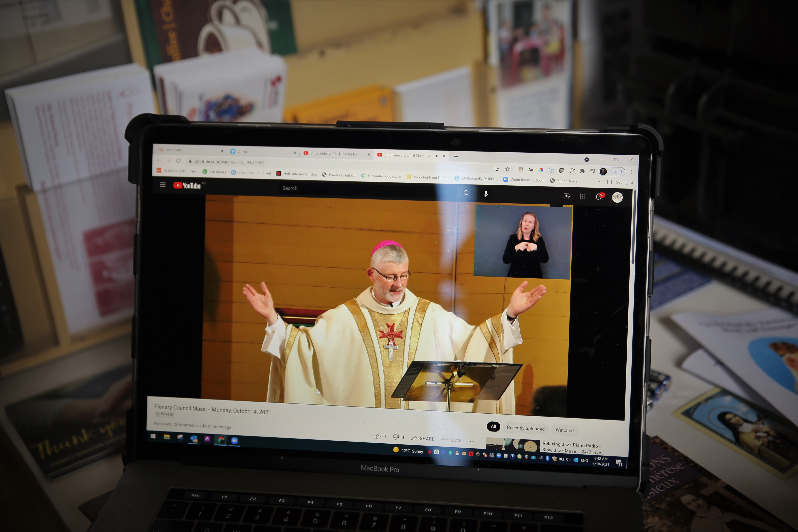Click the 8:42 AM taskbar clock

click(x=601, y=461)
